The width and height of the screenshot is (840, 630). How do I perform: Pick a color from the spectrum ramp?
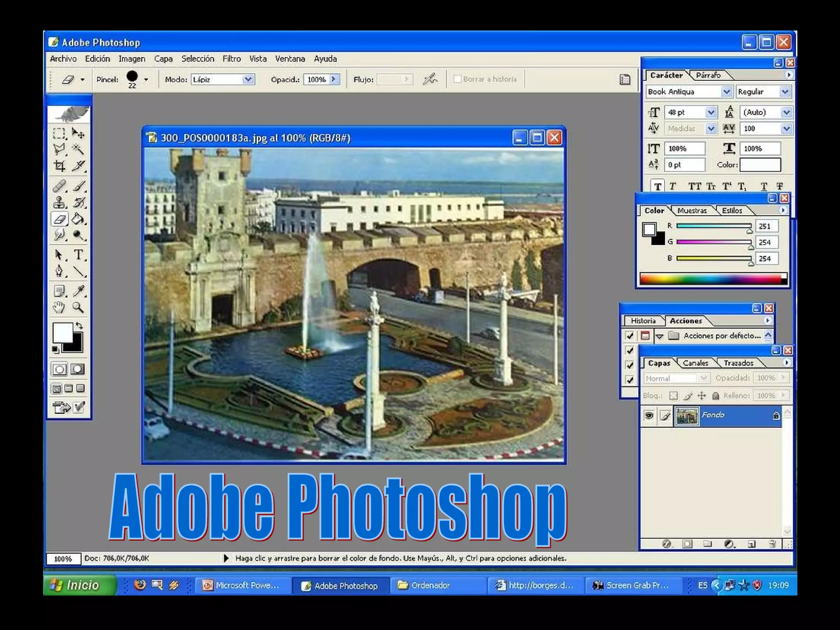713,279
